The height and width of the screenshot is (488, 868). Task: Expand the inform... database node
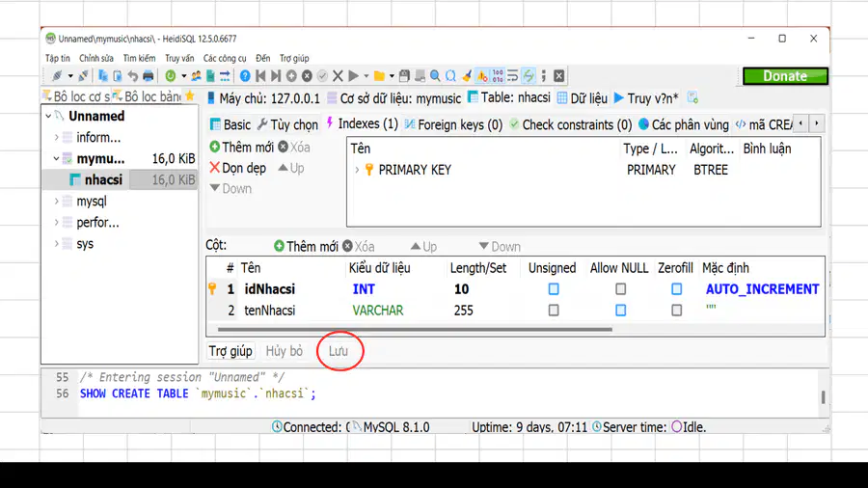[x=57, y=137]
